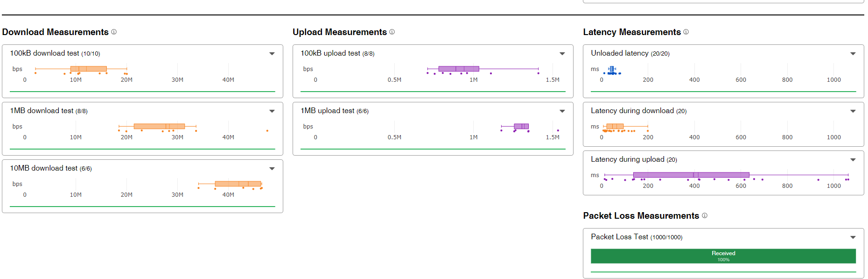The width and height of the screenshot is (868, 279).
Task: Click the green Received 100% bar
Action: pos(723,256)
